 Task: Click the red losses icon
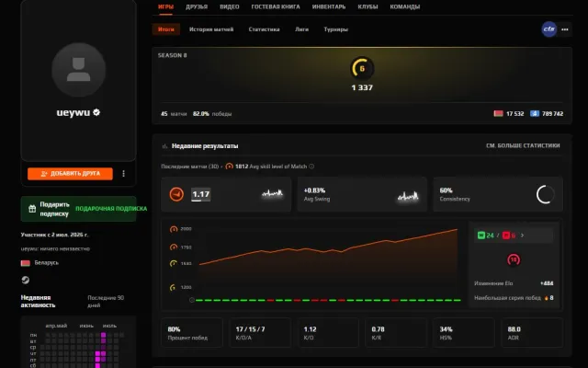point(506,236)
